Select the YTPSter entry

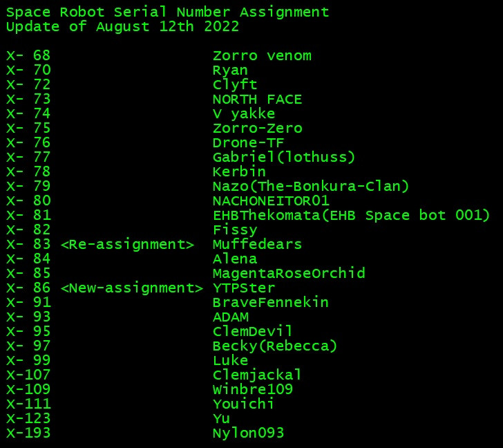[243, 288]
